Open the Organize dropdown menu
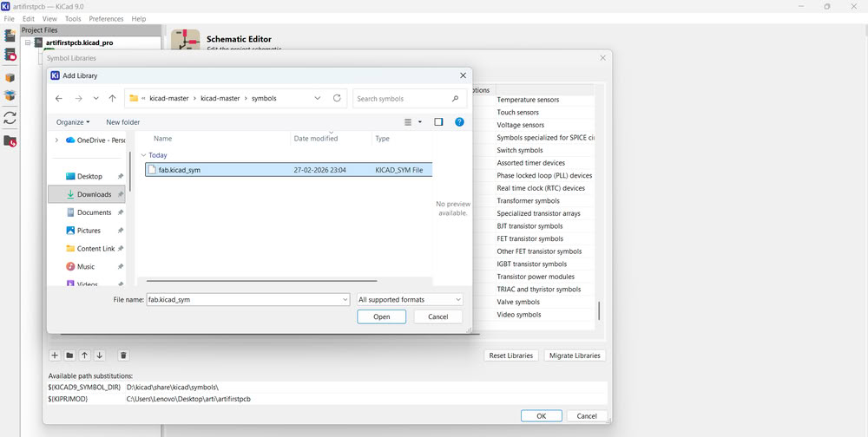Image resolution: width=868 pixels, height=437 pixels. (73, 121)
